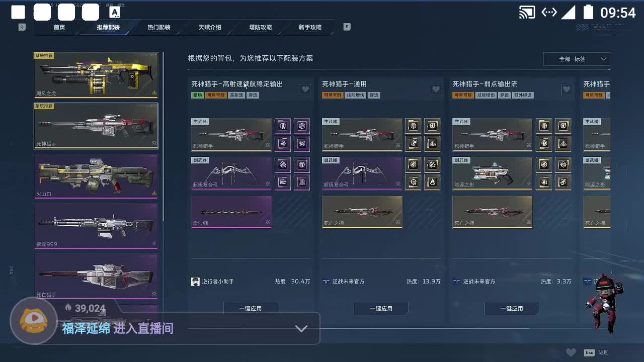Click the red robot assistant mascot
This screenshot has height=362, width=644.
605,303
